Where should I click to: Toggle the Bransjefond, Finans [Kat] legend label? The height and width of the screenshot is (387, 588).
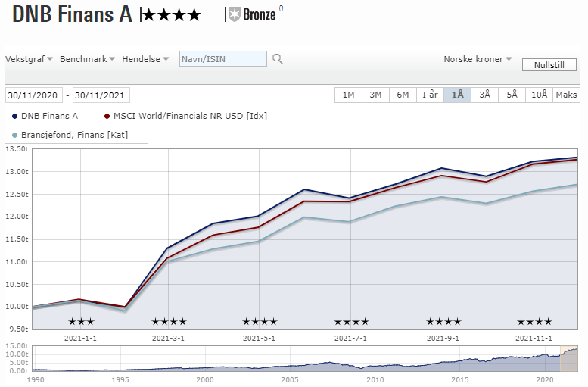[x=74, y=135]
